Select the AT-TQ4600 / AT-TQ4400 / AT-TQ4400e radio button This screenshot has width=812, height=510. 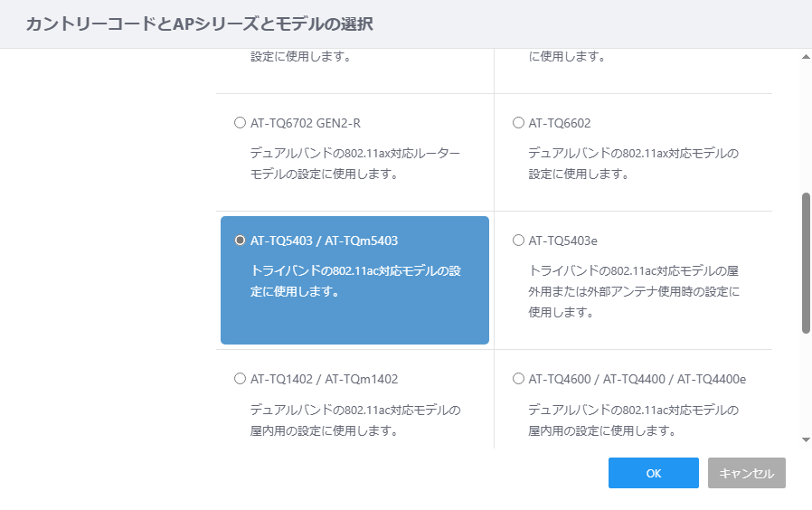click(518, 379)
